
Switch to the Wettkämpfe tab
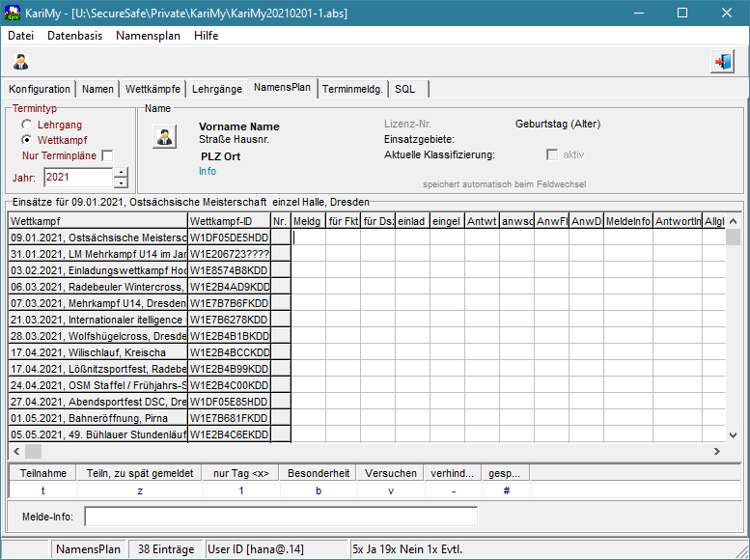(153, 89)
